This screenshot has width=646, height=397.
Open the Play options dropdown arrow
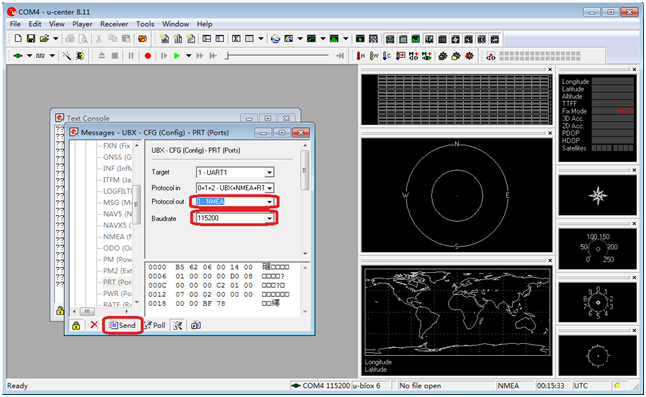(188, 56)
